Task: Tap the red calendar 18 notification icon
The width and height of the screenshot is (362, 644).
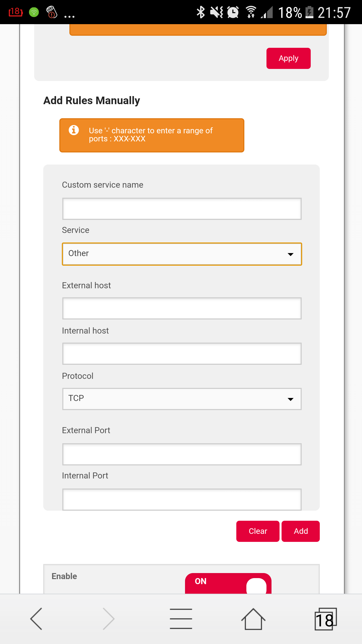Action: 16,12
